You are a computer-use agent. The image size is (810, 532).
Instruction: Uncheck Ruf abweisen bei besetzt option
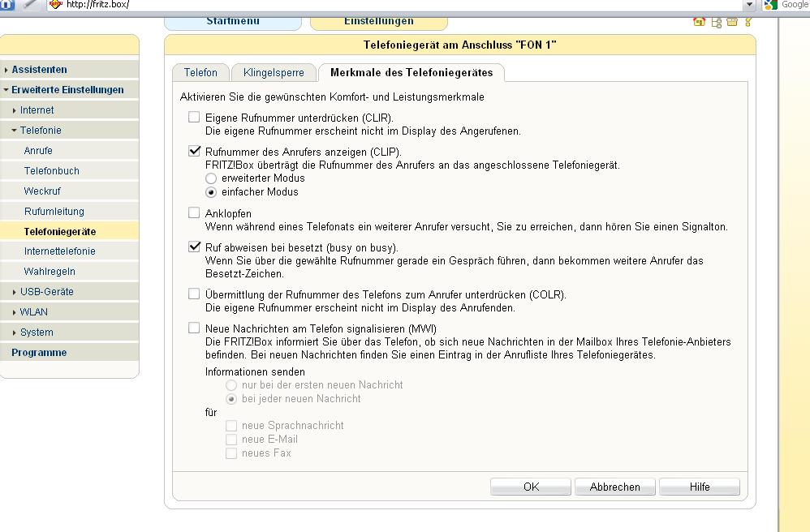[x=194, y=247]
